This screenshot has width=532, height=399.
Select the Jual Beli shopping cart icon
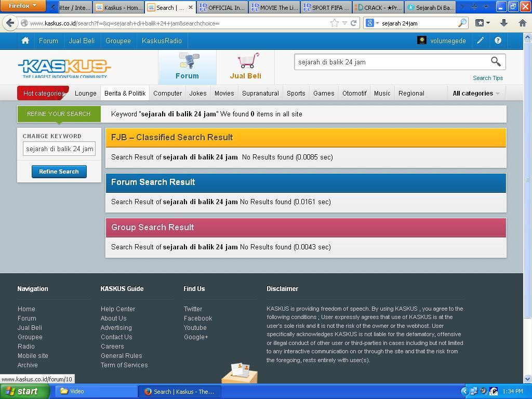(245, 67)
